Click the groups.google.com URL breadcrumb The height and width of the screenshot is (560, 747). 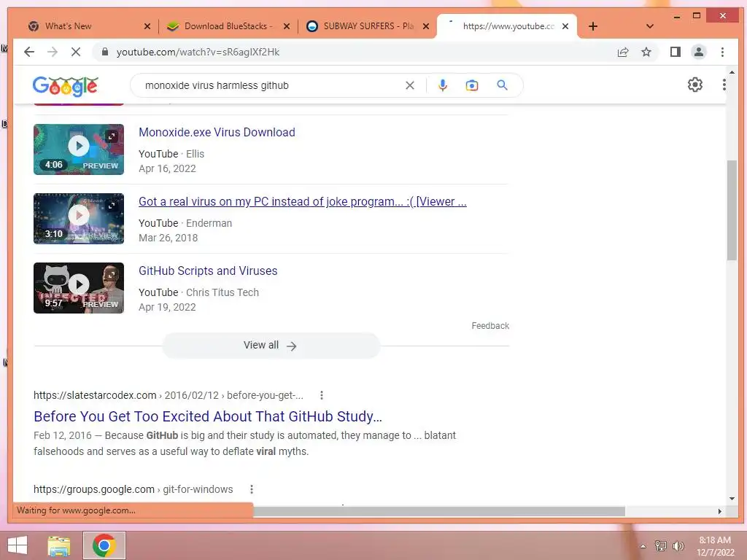133,489
